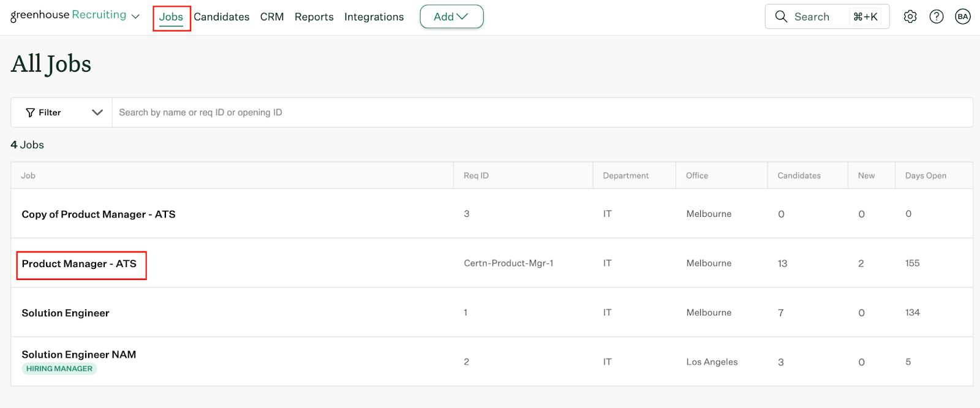Click the job search input field
Image resolution: width=980 pixels, height=408 pixels.
click(x=539, y=113)
